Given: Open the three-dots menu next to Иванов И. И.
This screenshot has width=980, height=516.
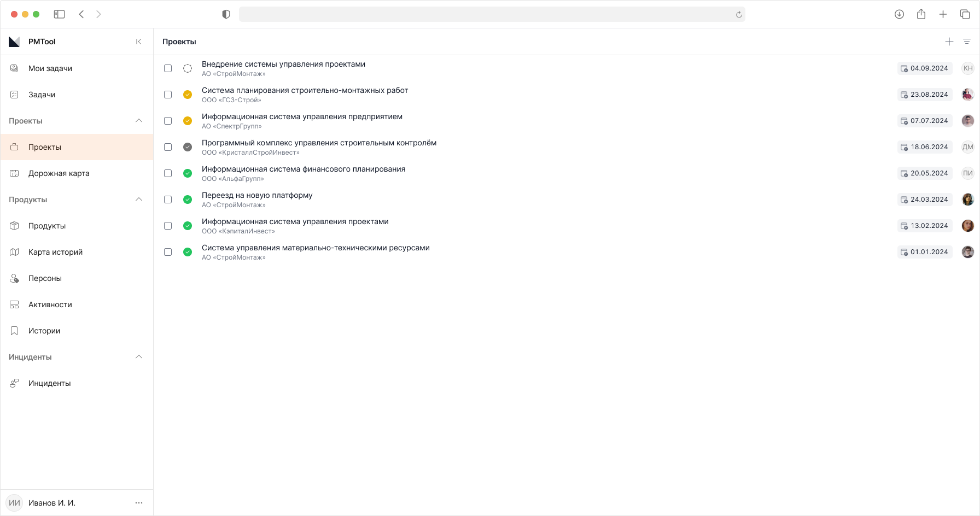Looking at the screenshot, I should pos(138,503).
